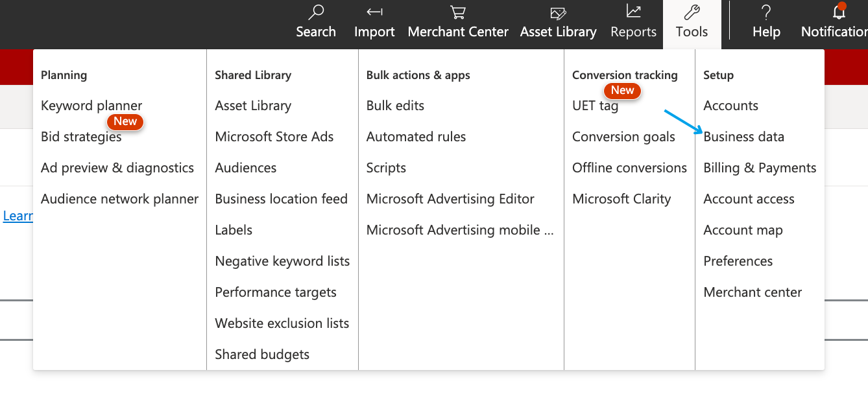Open Shared budgets
Viewport: 868px width, 394px height.
(262, 354)
